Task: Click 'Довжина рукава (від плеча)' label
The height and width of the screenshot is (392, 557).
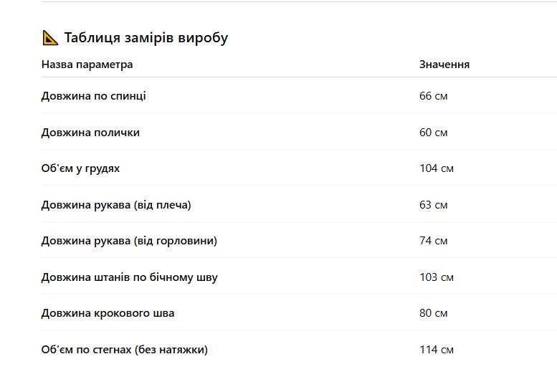Action: click(x=116, y=205)
